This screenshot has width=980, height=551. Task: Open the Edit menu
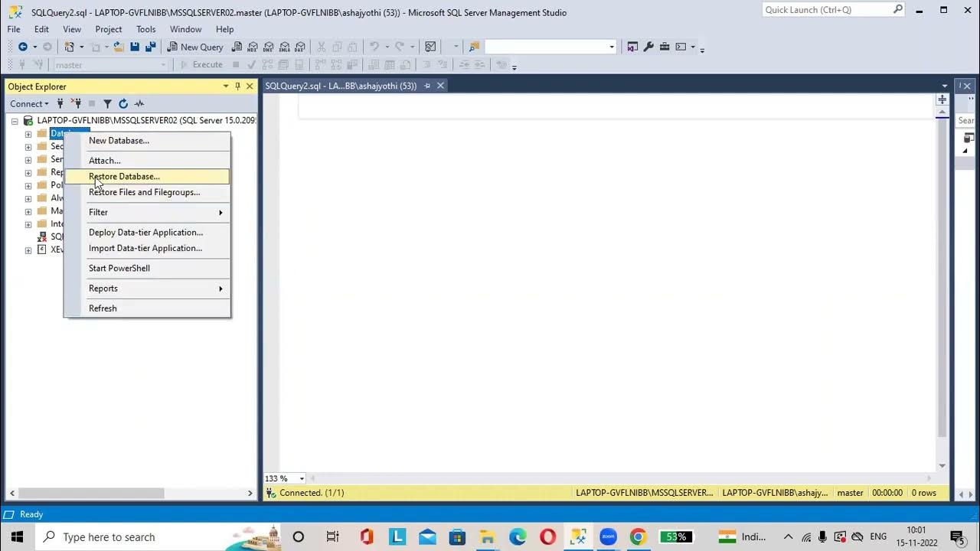tap(41, 29)
